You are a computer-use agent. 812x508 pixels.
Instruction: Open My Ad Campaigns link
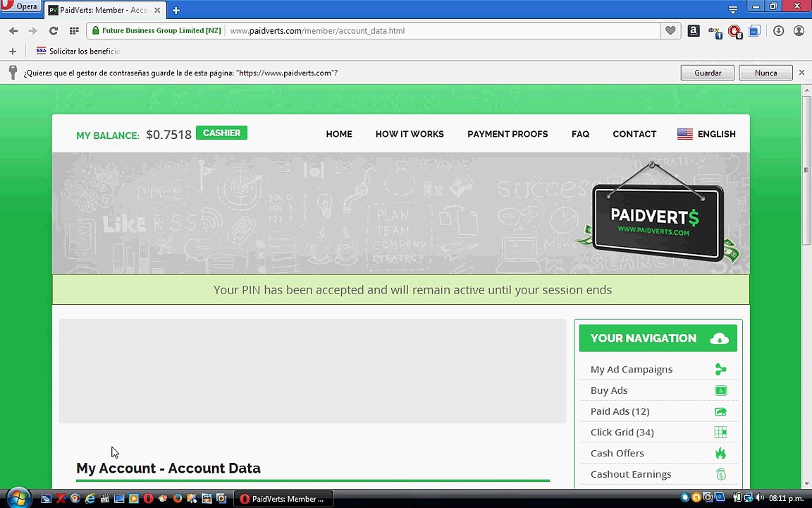632,370
